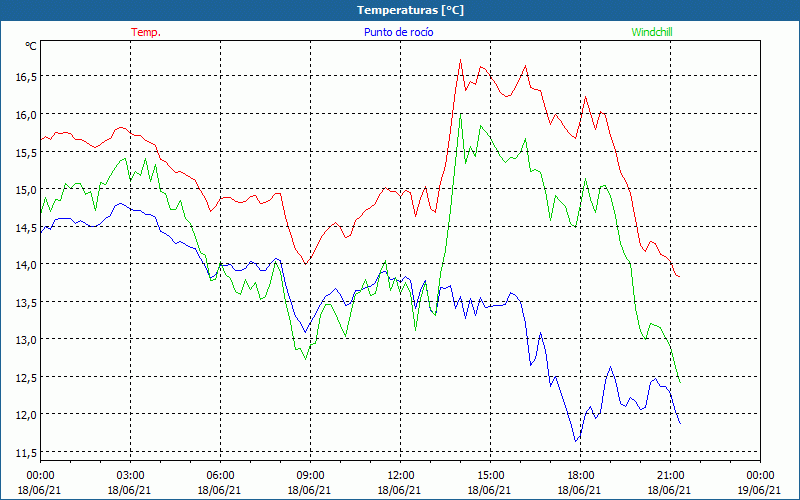The height and width of the screenshot is (500, 800).
Task: Click the 19/06/21 date label
Action: click(x=759, y=490)
